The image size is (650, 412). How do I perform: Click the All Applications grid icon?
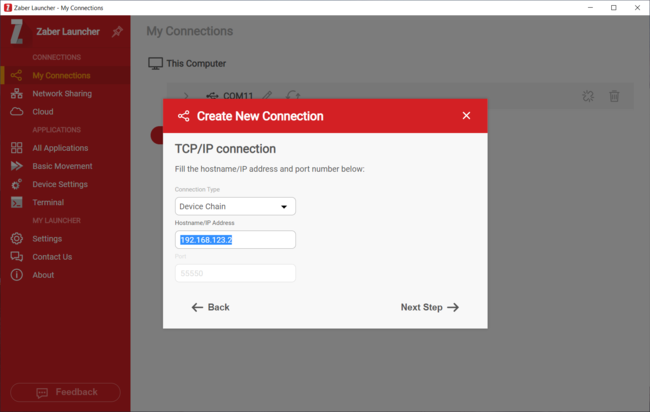[17, 148]
